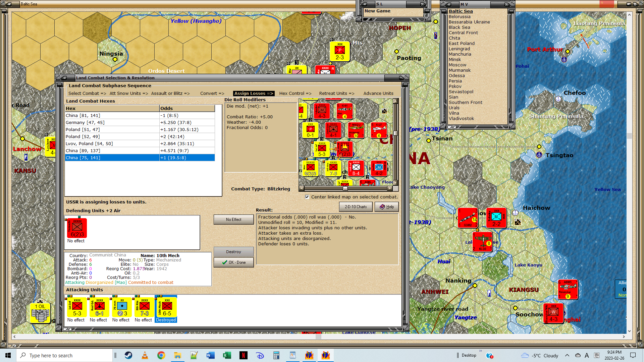Select Manchuria in the M V list
The image size is (644, 362).
[x=460, y=54]
